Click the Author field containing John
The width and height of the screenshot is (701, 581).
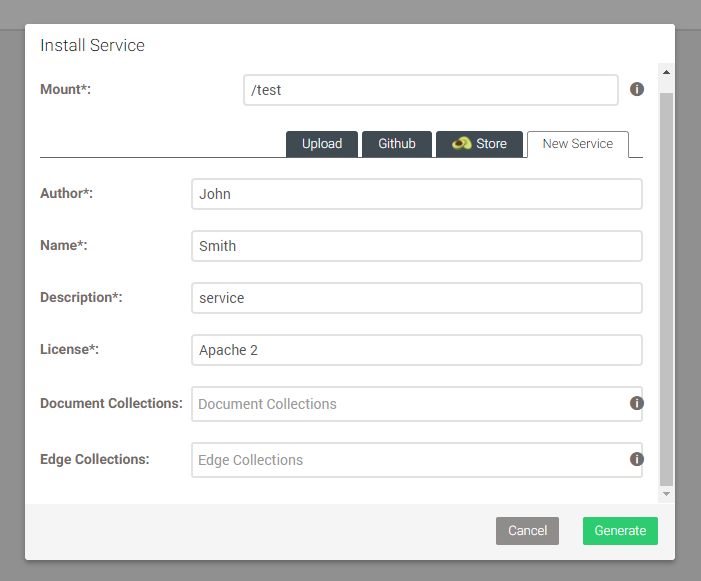[416, 194]
